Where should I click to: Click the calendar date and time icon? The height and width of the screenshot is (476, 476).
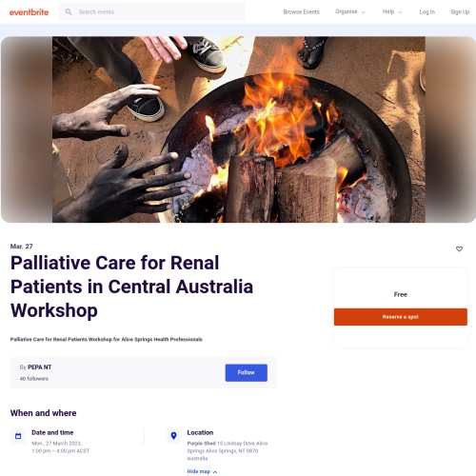18,436
